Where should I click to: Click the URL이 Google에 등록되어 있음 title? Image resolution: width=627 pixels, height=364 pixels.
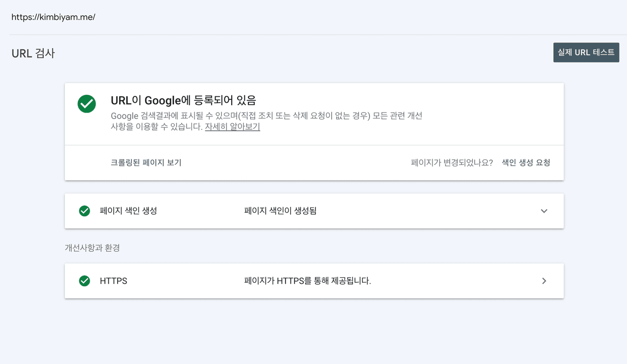pos(183,100)
